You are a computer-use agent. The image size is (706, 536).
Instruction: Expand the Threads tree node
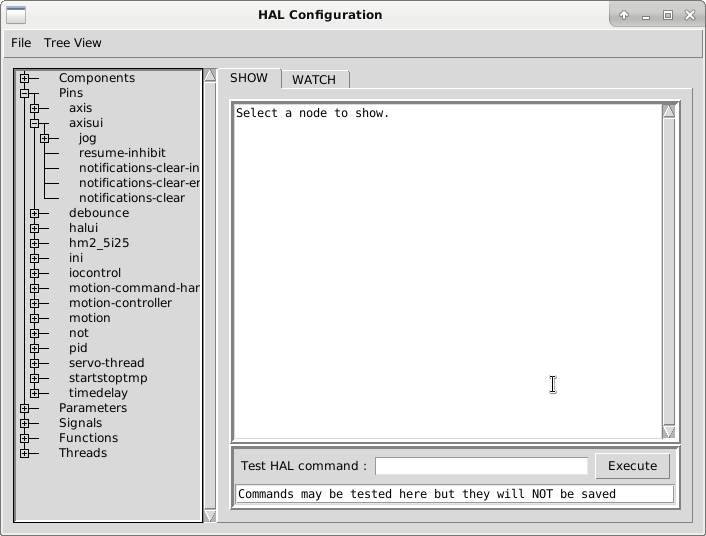click(x=24, y=453)
